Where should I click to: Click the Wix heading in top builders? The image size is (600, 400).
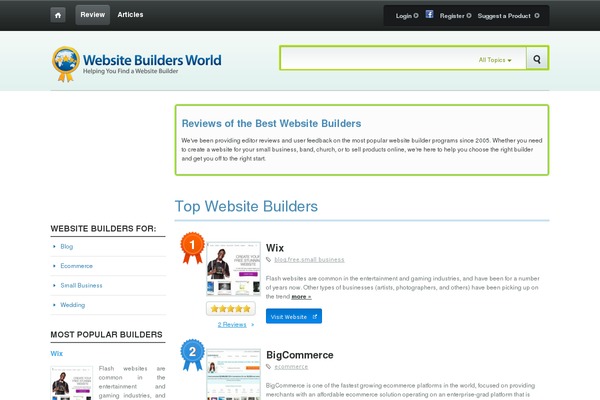[275, 248]
